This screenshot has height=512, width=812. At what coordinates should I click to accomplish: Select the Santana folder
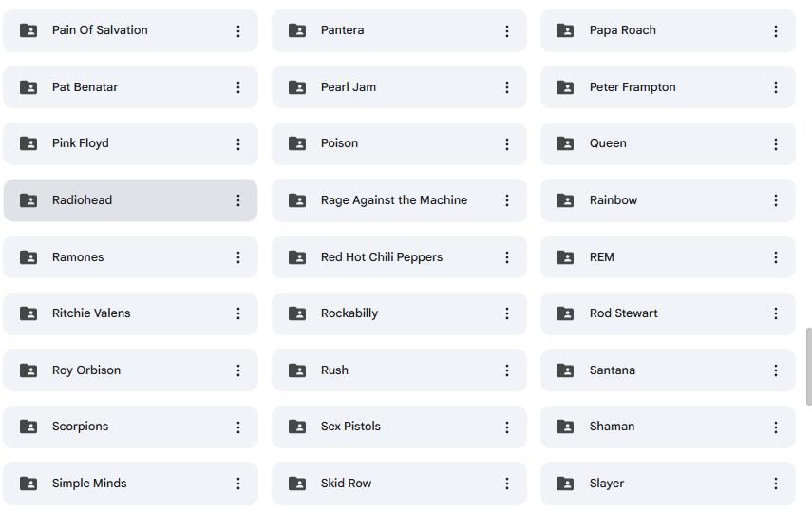[668, 370]
